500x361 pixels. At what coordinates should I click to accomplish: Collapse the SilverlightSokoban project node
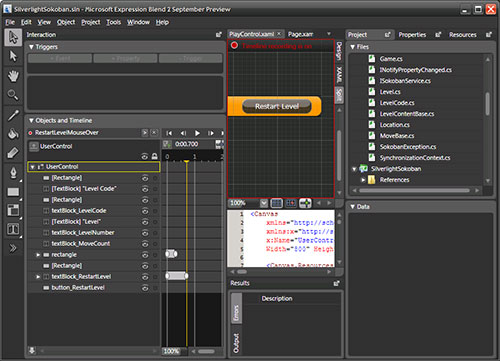pyautogui.click(x=354, y=169)
